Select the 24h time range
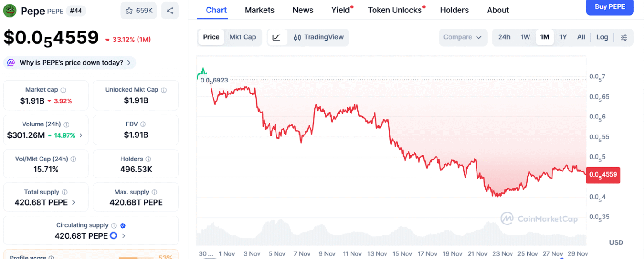Viewport: 644px width, 259px height. pyautogui.click(x=504, y=37)
